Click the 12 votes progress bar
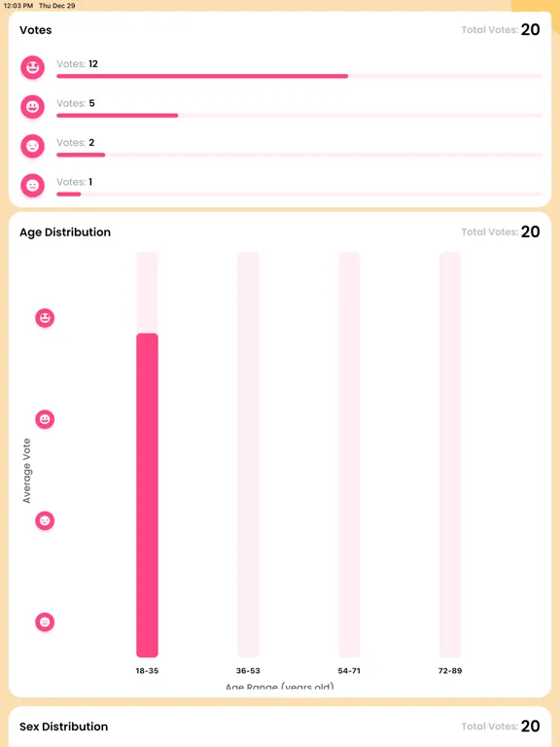The image size is (560, 747). point(299,76)
